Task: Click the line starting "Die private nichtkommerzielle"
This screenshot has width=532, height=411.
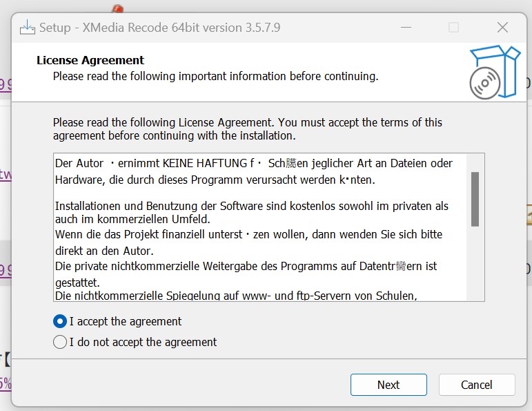Action: tap(246, 266)
